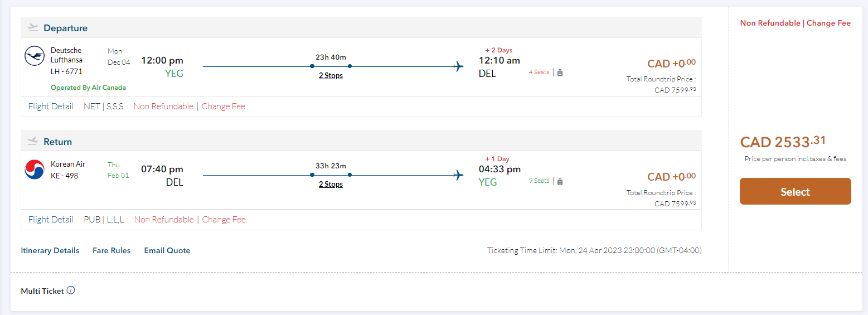Viewport: 868px width, 315px height.
Task: Click the Korean Air airline logo
Action: [x=35, y=169]
